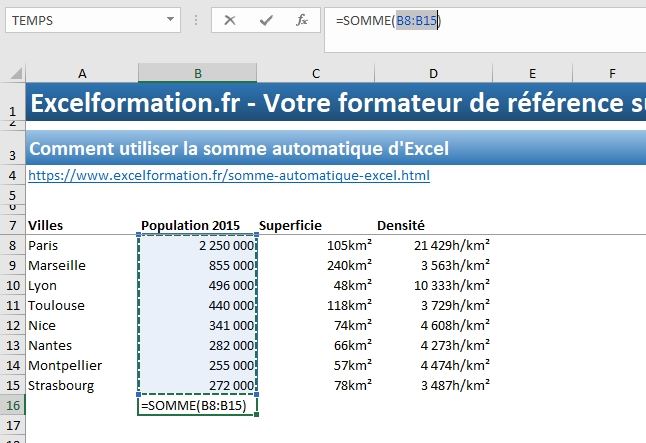
Task: Open the Name Box dropdown arrow
Action: pos(170,19)
